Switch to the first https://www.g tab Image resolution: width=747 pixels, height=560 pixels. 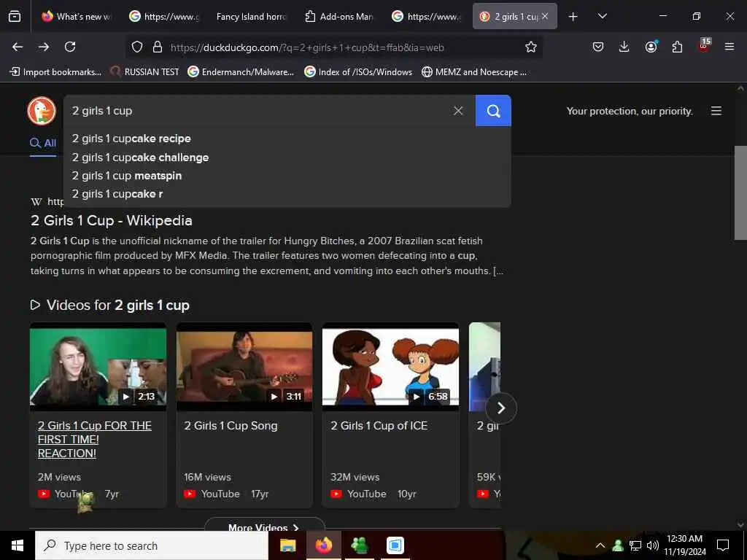pyautogui.click(x=163, y=17)
